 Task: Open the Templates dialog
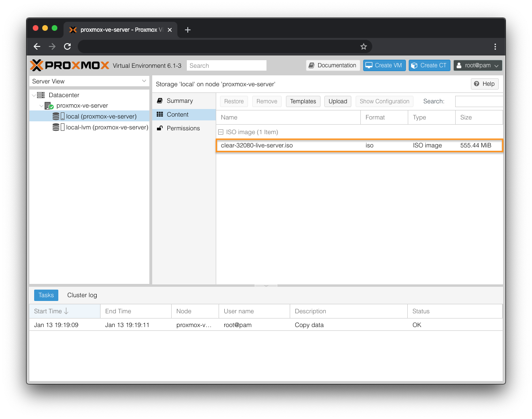pyautogui.click(x=303, y=101)
